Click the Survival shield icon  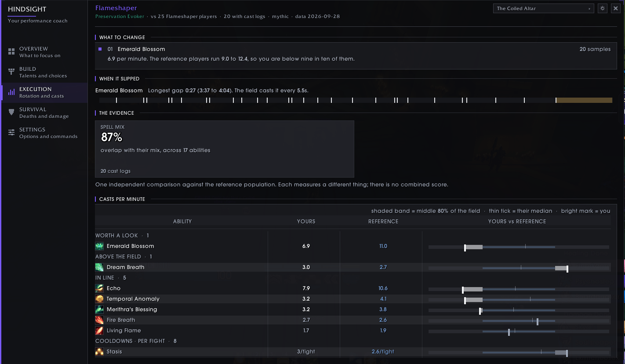coord(11,113)
